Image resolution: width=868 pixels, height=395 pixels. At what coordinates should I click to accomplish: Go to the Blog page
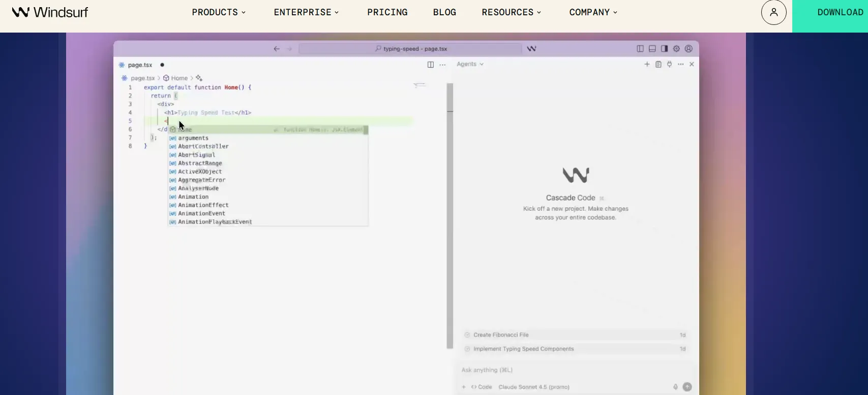[444, 12]
